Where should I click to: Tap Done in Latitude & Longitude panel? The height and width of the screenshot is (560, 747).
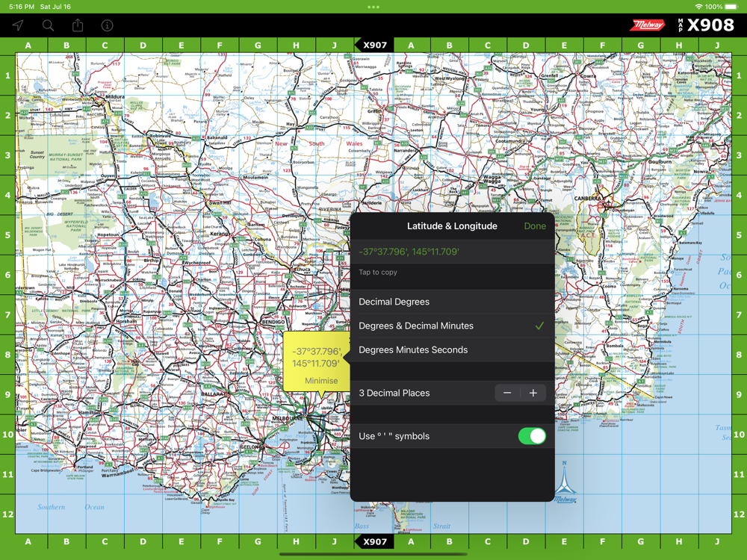click(535, 226)
